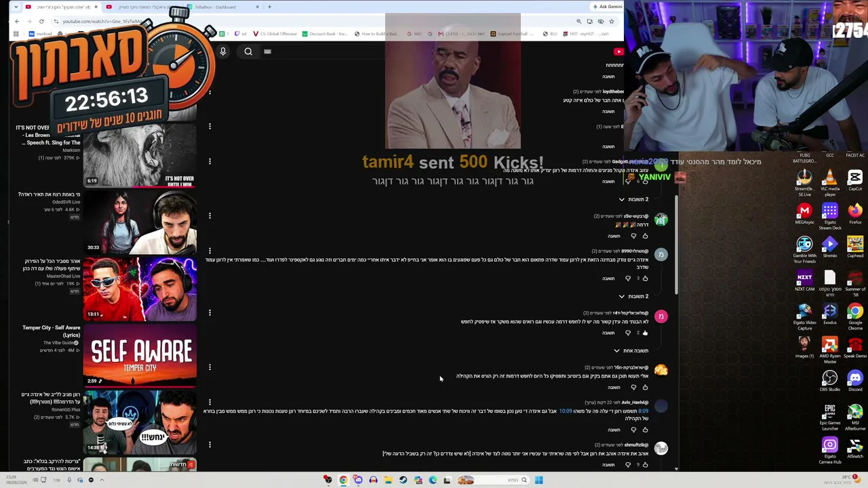Reply to Aviv_Haviv's comment

click(x=614, y=430)
